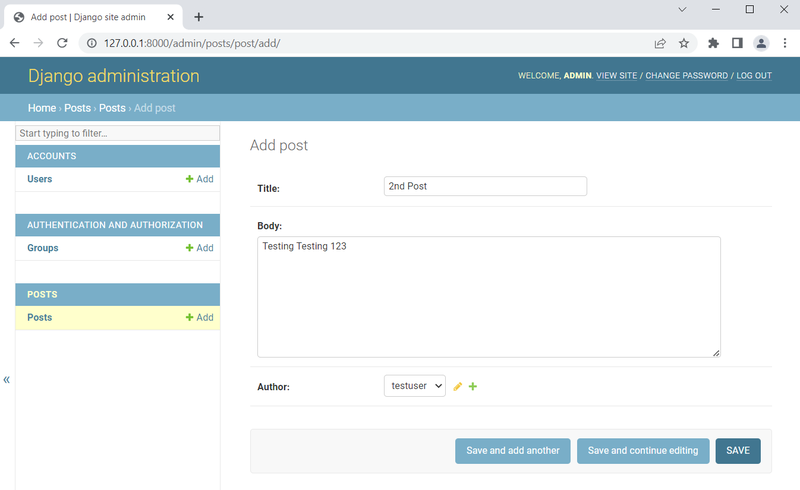Image resolution: width=800 pixels, height=490 pixels.
Task: Open the Author dropdown showing testuser
Action: 415,386
